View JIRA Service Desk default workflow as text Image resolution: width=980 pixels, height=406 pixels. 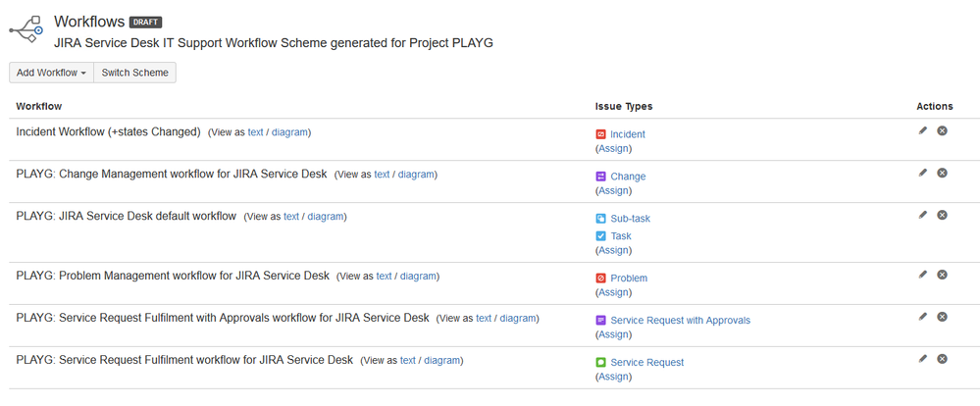[x=291, y=216]
